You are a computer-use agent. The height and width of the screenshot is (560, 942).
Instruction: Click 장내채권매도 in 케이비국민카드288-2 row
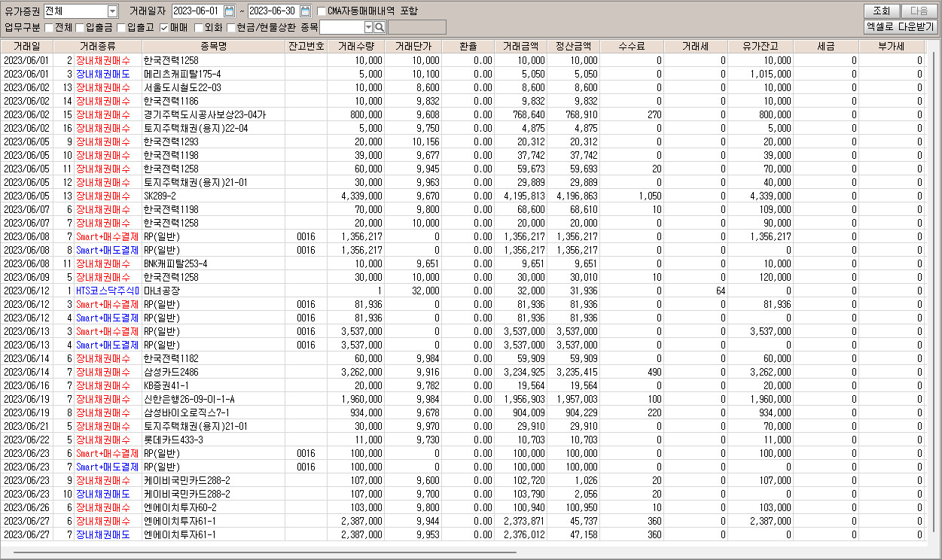[x=103, y=495]
